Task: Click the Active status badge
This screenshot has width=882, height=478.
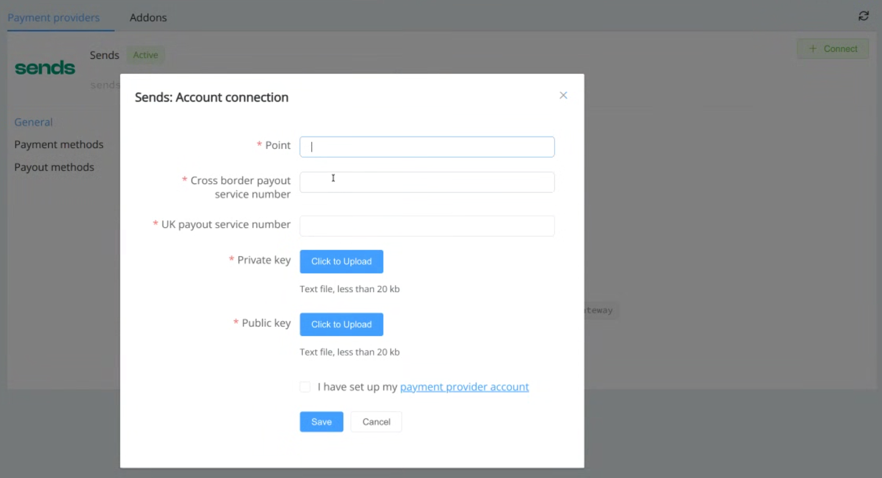Action: tap(146, 55)
